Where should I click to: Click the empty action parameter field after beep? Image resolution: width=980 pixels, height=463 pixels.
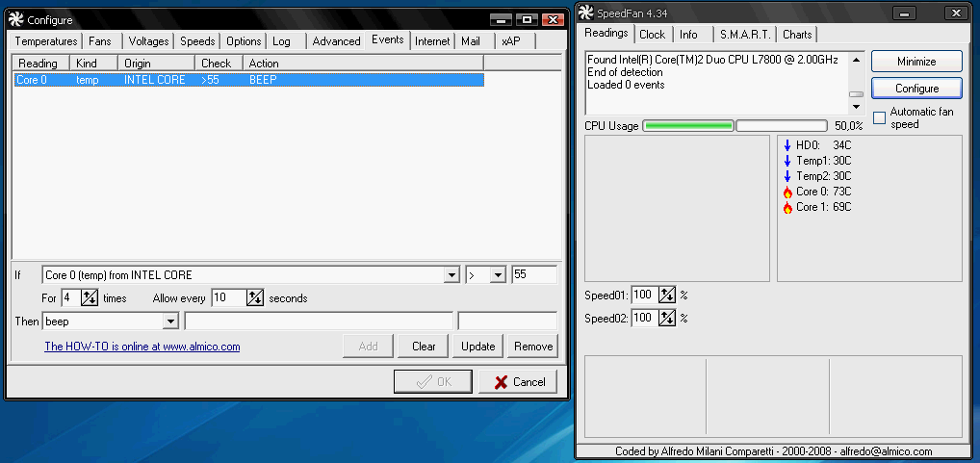click(x=319, y=322)
